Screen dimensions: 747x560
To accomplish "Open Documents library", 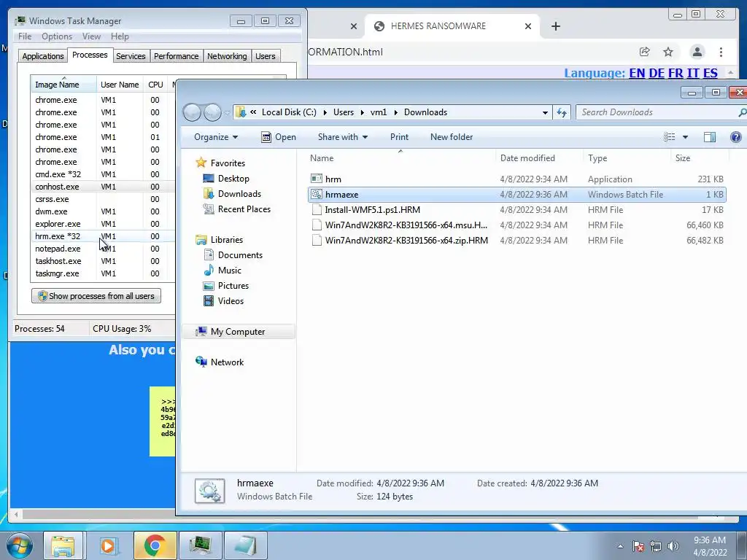I will [240, 255].
